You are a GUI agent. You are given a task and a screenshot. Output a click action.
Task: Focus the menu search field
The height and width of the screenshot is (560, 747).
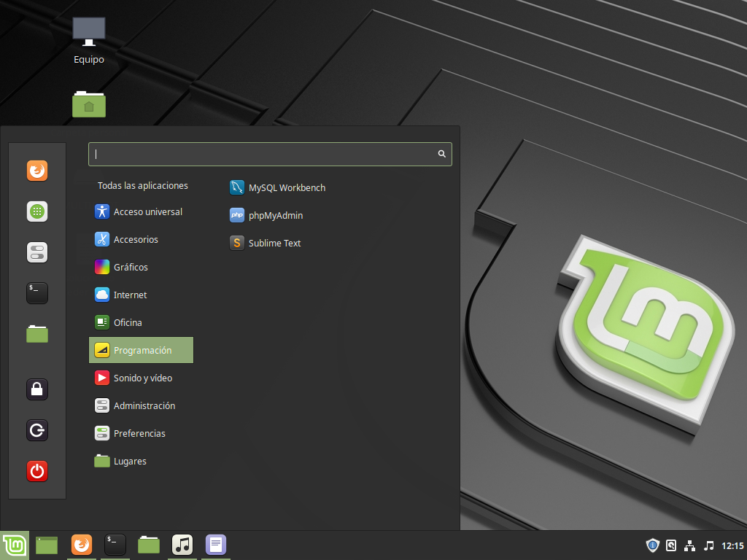[270, 154]
